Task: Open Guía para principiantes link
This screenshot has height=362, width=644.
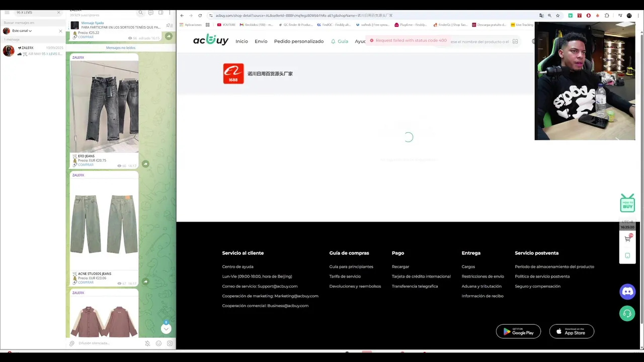Action: click(x=351, y=266)
